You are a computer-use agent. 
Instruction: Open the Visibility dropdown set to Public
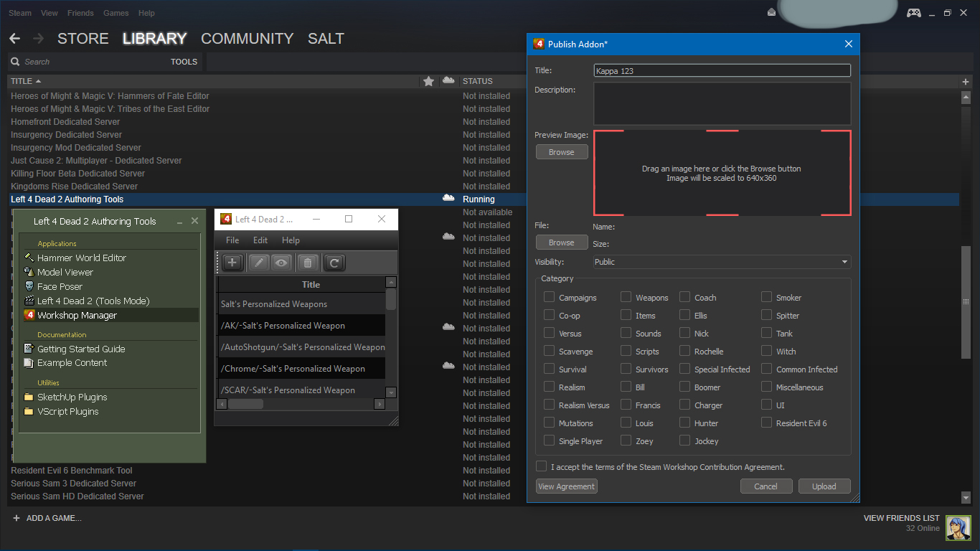[x=722, y=262]
